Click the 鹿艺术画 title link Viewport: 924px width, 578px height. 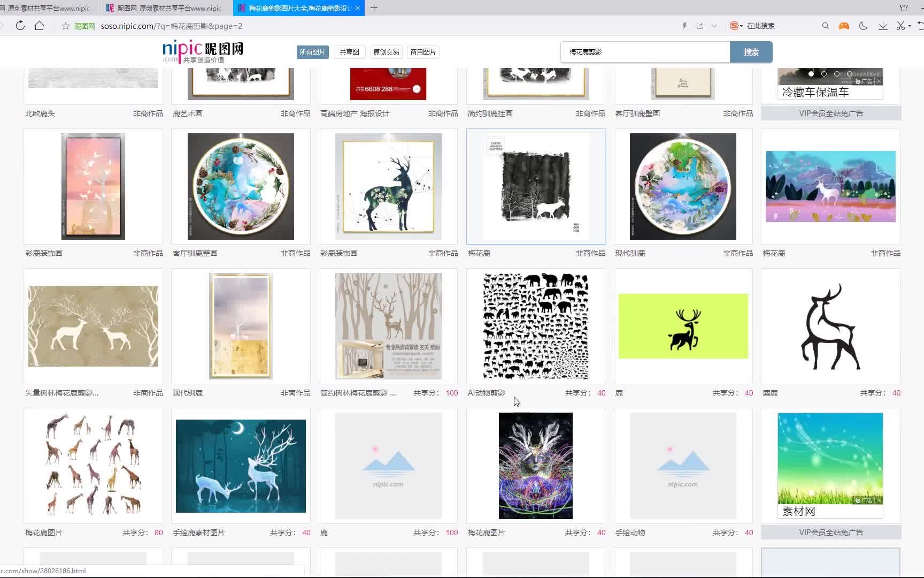point(187,113)
